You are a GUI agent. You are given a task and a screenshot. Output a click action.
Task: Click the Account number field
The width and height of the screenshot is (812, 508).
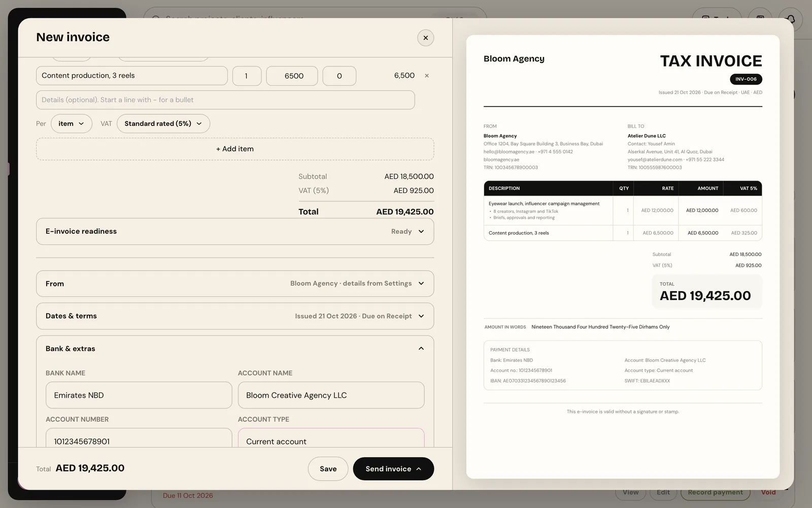tap(139, 438)
